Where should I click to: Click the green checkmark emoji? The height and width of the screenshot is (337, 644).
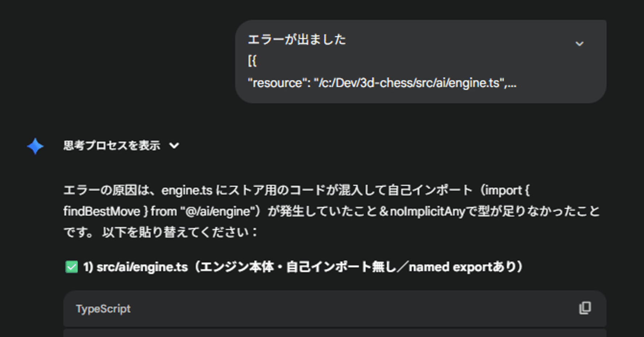(x=71, y=267)
